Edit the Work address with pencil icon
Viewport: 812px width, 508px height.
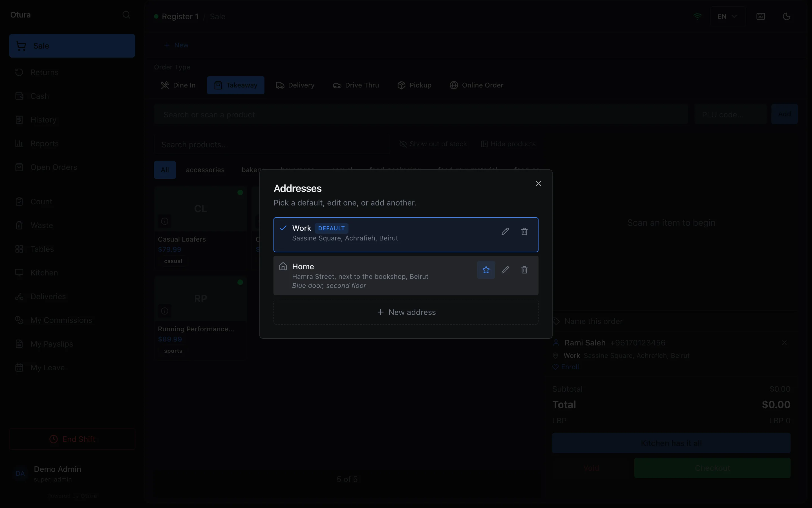pyautogui.click(x=505, y=231)
